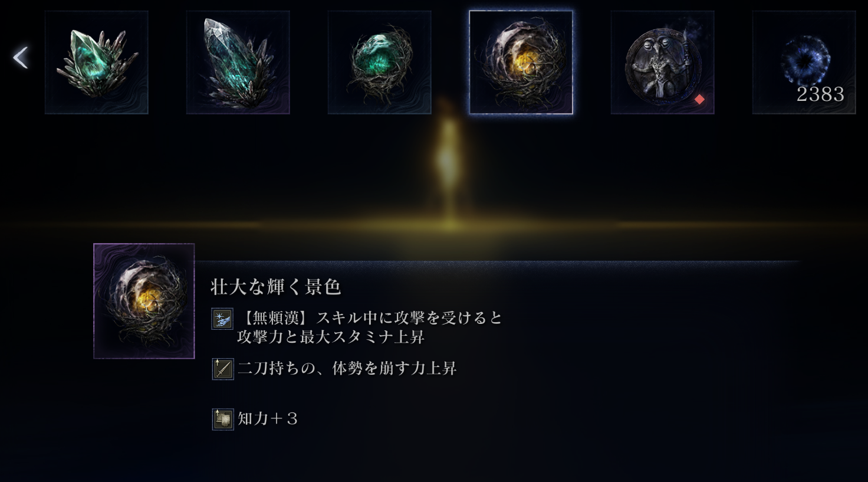Click the 無頼漢 skill effect icon
Viewport: 868px width, 482px height.
[x=222, y=319]
